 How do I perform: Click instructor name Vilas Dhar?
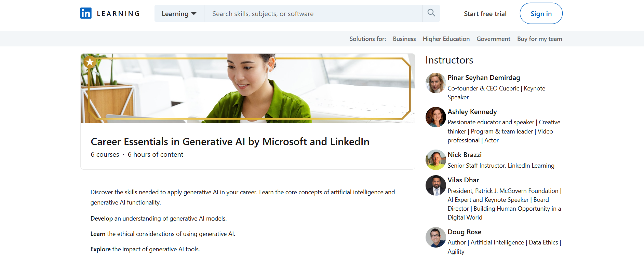pos(463,180)
